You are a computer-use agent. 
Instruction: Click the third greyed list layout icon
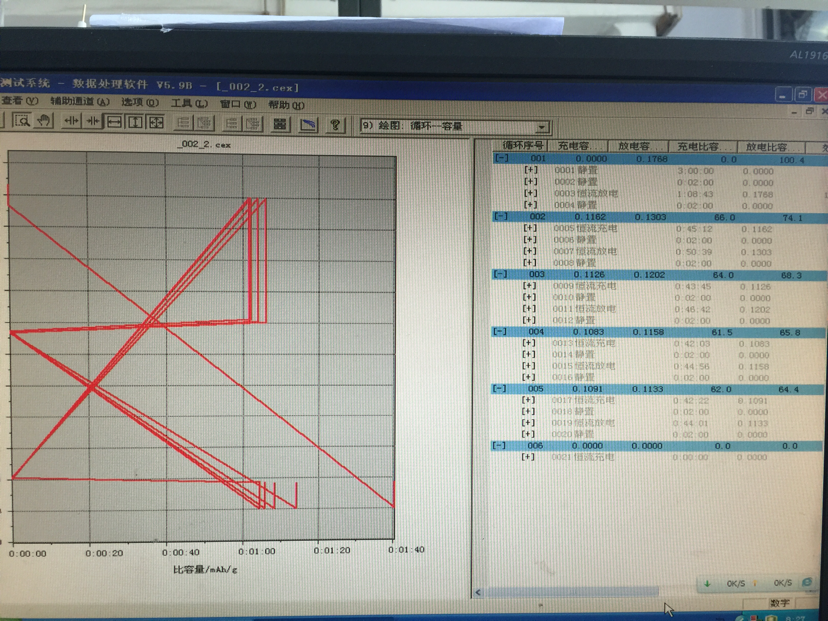pyautogui.click(x=231, y=124)
